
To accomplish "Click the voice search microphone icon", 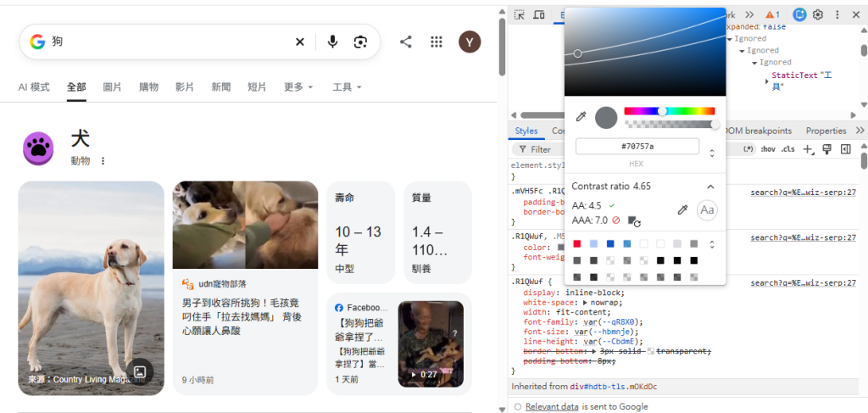I will 332,42.
